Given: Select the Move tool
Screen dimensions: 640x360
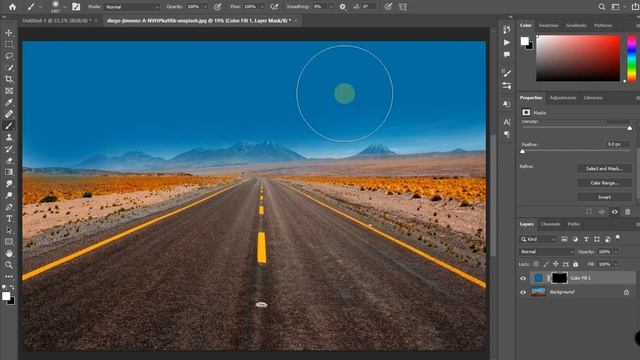Looking at the screenshot, I should point(9,33).
